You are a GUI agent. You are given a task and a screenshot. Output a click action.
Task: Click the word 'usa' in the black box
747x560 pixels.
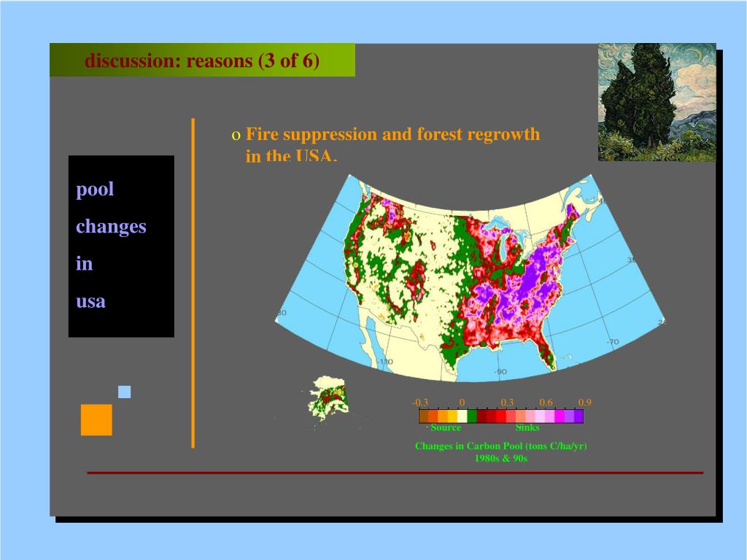tap(90, 301)
